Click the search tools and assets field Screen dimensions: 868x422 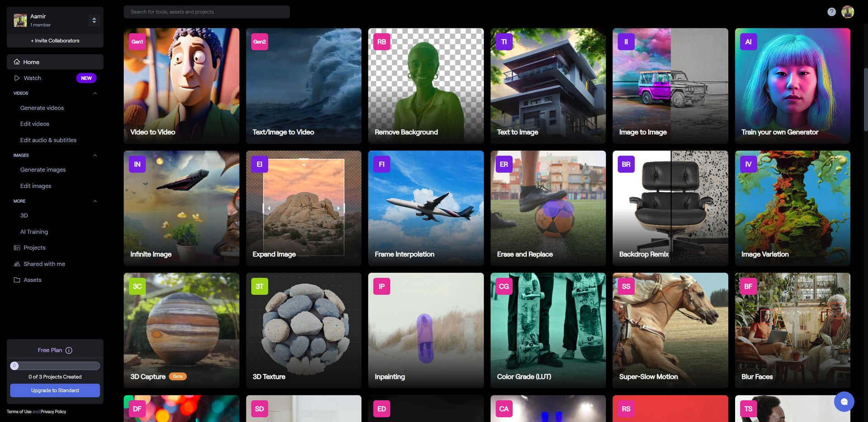pos(207,12)
